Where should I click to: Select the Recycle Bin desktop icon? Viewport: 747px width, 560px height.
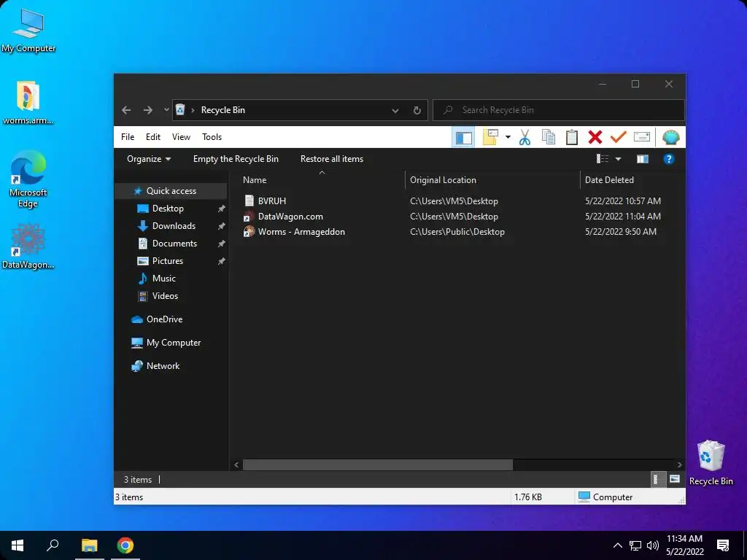point(711,463)
